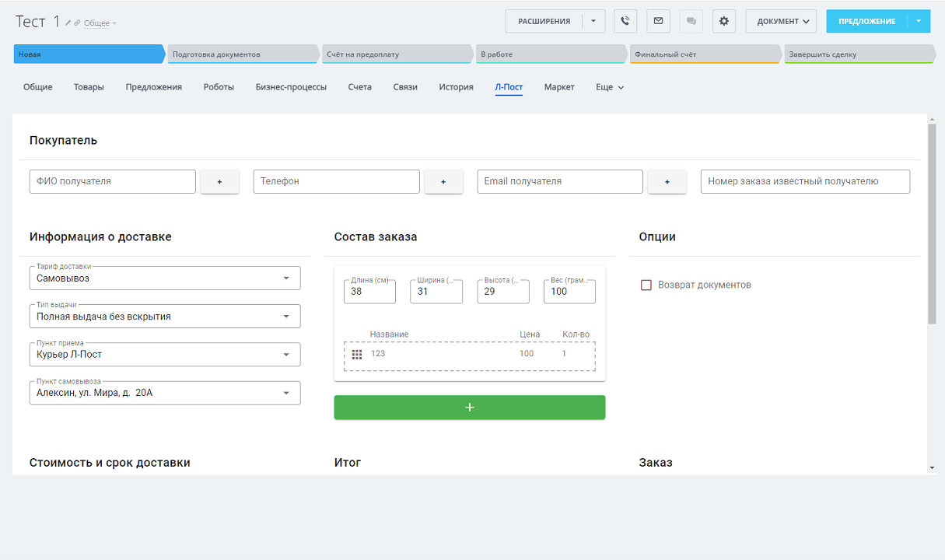Click the Расширения button
The width and height of the screenshot is (945, 560).
544,21
